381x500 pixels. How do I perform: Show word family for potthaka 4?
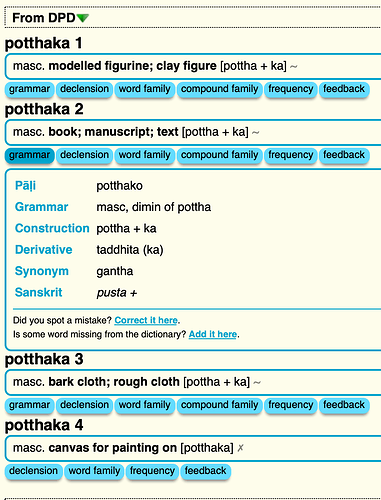[94, 471]
